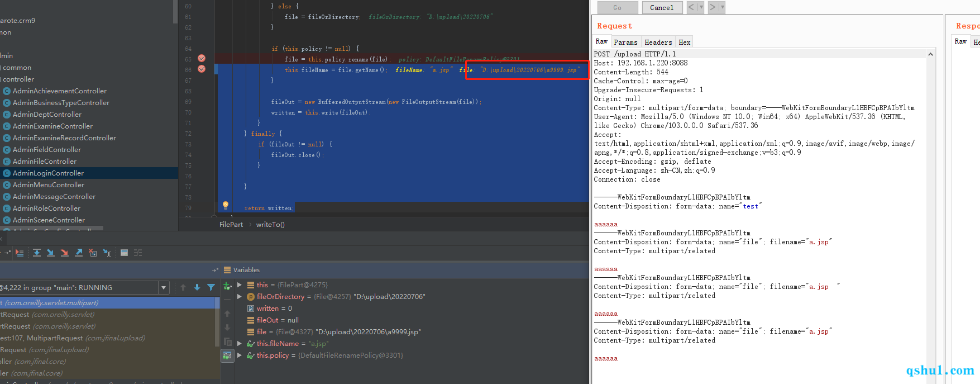980x384 pixels.
Task: Click the blue Step Into arrow icon
Action: coord(50,253)
